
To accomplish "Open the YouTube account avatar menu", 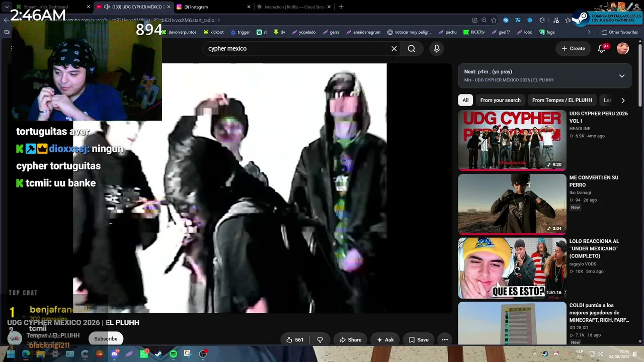I will [x=623, y=48].
